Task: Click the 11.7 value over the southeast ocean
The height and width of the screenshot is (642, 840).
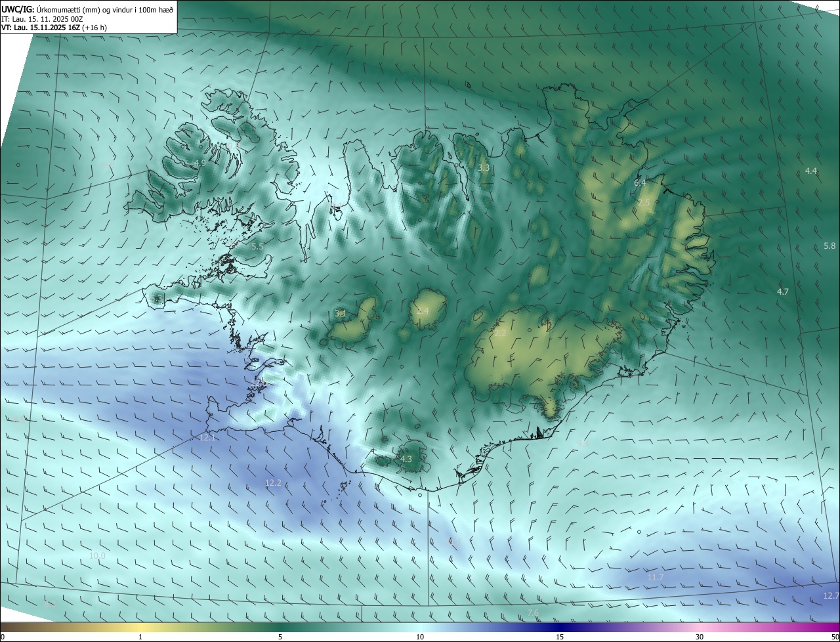Action: click(656, 577)
